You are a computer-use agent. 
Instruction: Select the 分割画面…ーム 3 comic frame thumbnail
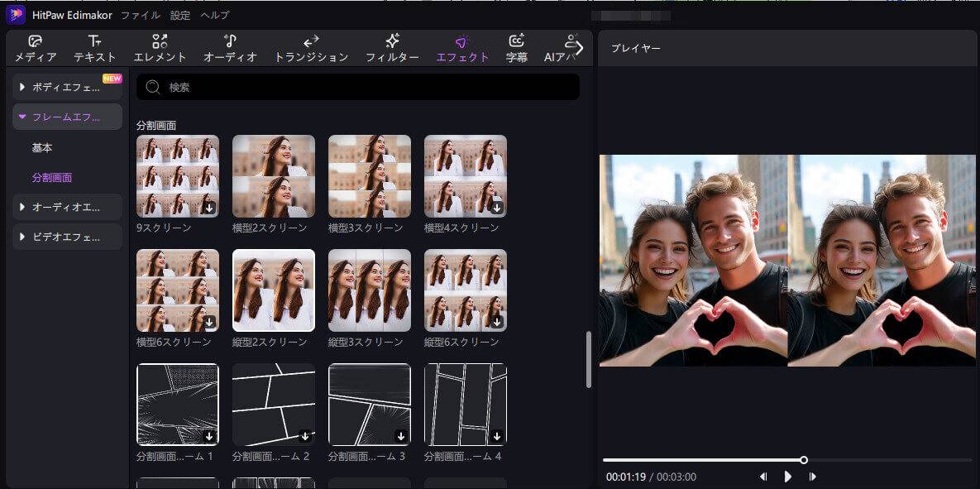click(370, 405)
